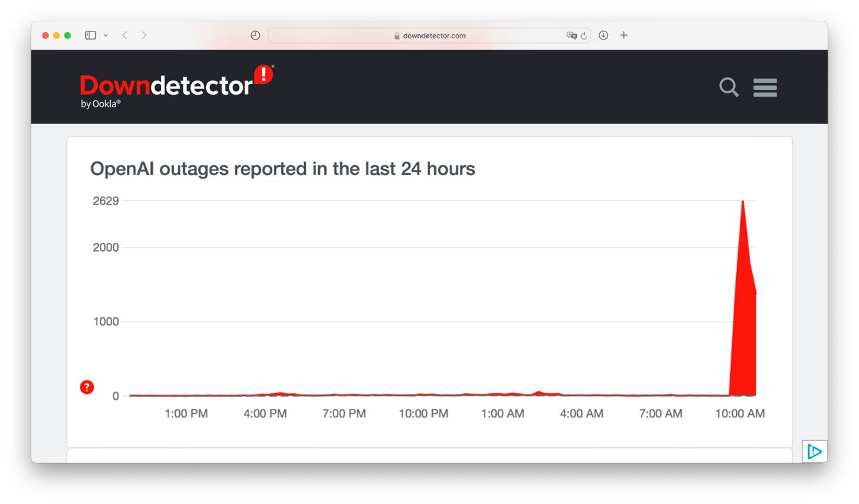The image size is (859, 504).
Task: Expand the sidebar tab group dropdown chevron
Action: coord(105,36)
